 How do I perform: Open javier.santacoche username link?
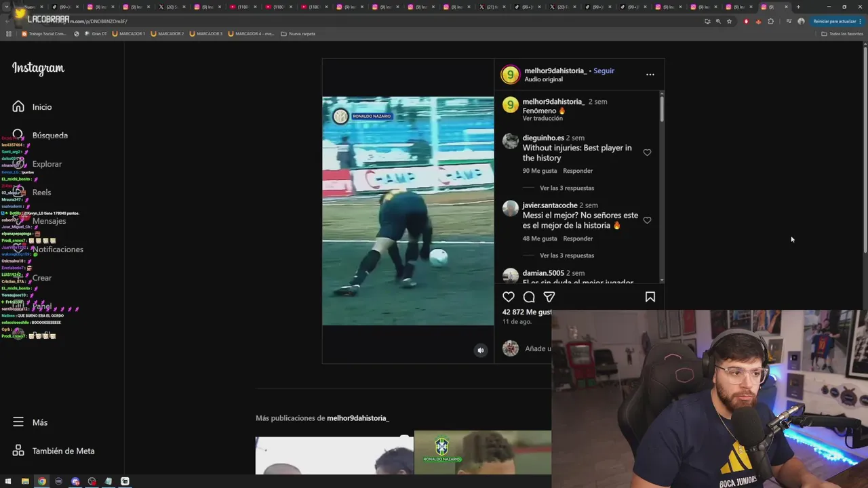tap(550, 205)
